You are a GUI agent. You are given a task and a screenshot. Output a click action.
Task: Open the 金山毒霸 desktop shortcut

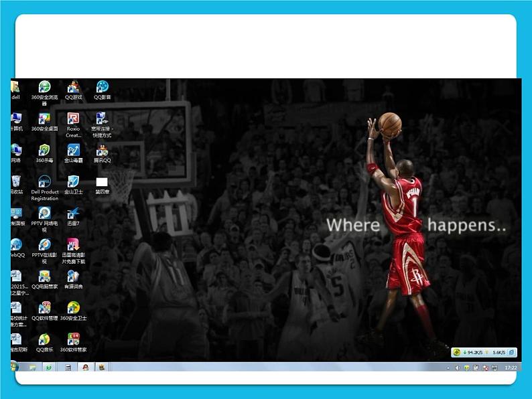click(74, 151)
